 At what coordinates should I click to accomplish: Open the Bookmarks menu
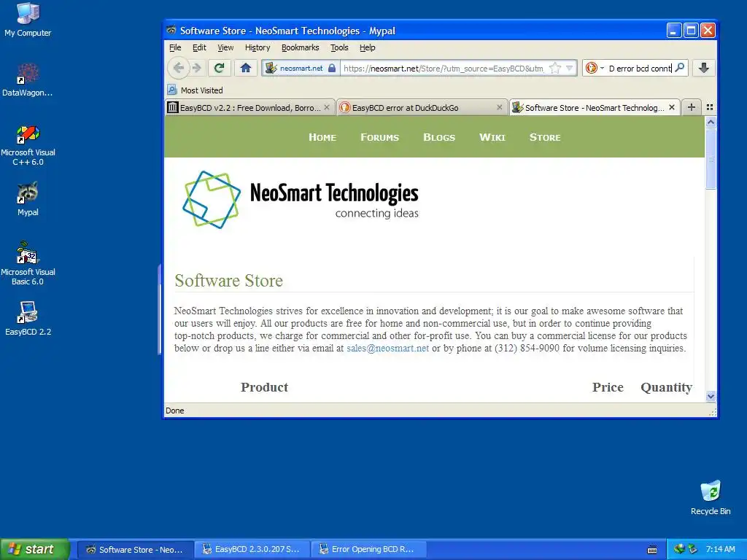(x=300, y=47)
